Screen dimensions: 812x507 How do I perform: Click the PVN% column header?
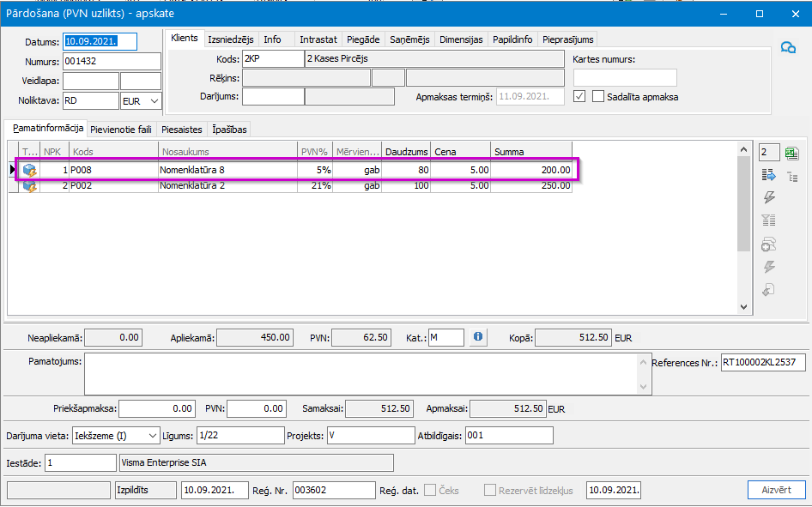(x=315, y=152)
